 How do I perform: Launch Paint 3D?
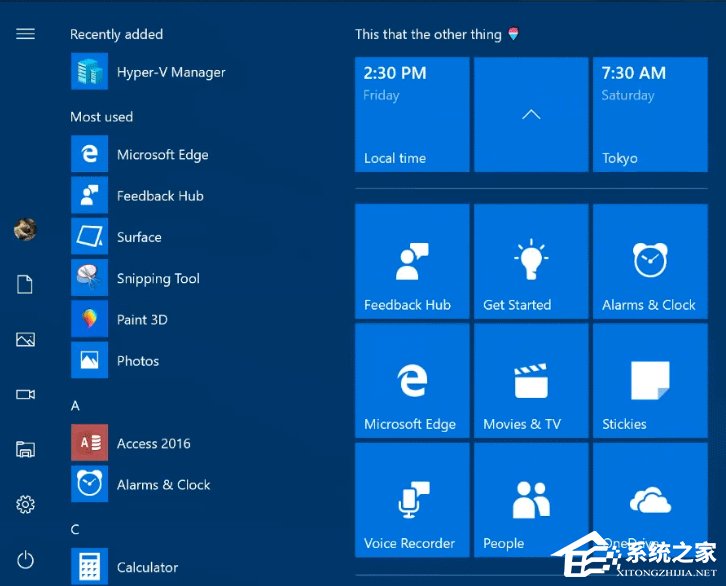pyautogui.click(x=119, y=319)
